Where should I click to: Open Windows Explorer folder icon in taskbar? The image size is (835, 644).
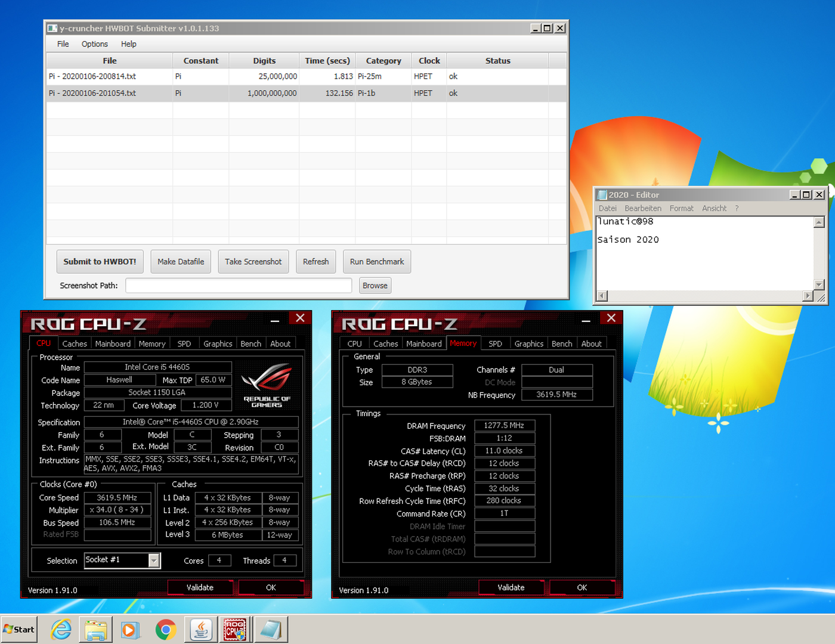(x=95, y=630)
